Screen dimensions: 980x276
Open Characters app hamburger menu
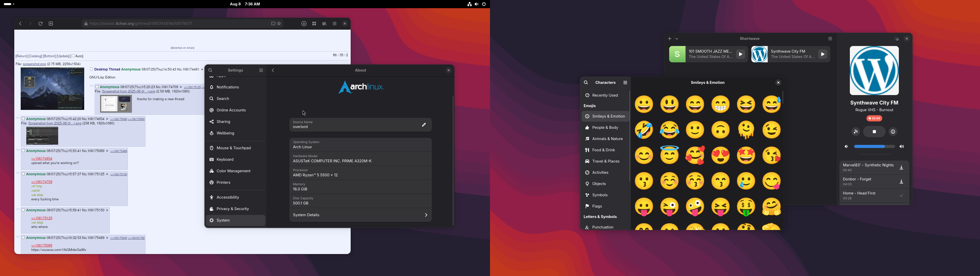click(625, 83)
